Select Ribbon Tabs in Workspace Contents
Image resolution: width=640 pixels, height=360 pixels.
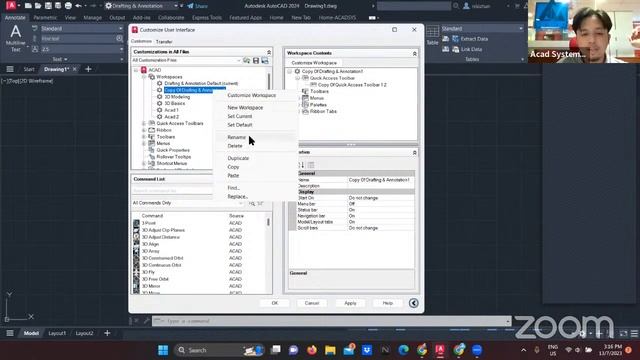(x=323, y=111)
